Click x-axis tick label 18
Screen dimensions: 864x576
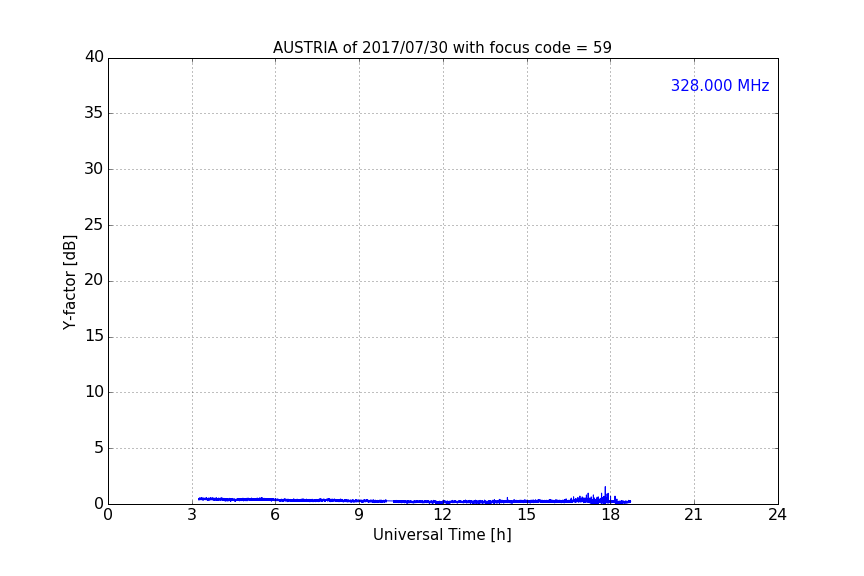pos(610,515)
